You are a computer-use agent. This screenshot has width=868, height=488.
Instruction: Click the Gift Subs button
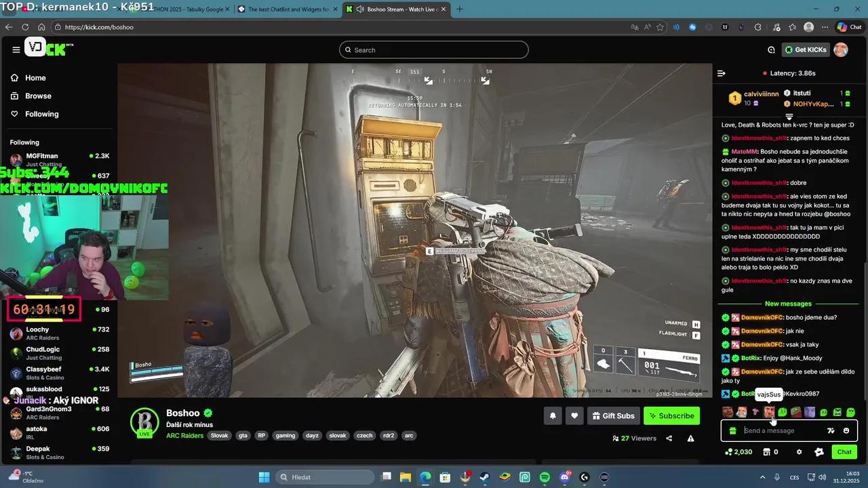(613, 415)
